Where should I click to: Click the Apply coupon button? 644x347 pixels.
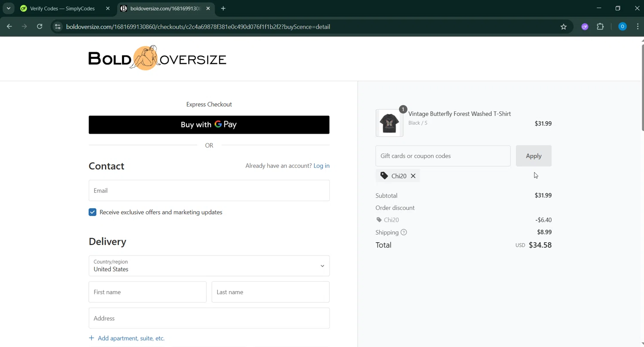(x=534, y=156)
